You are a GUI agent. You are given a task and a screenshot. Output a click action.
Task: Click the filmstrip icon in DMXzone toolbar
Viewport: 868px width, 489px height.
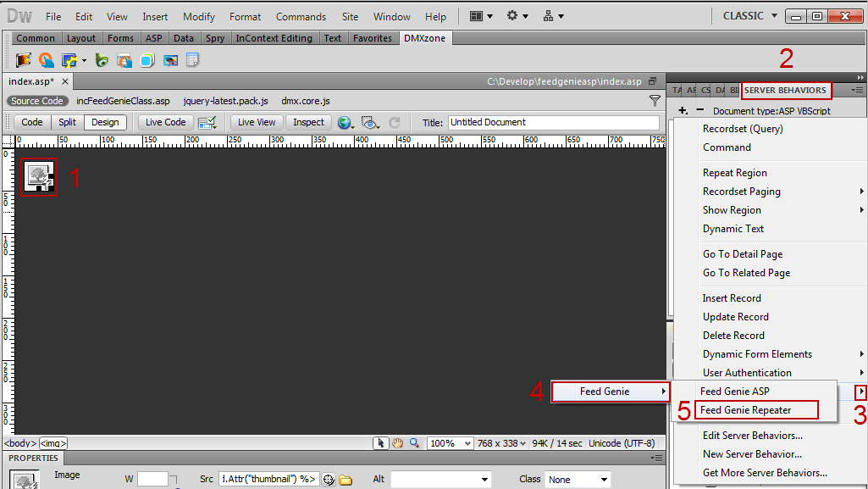click(23, 60)
